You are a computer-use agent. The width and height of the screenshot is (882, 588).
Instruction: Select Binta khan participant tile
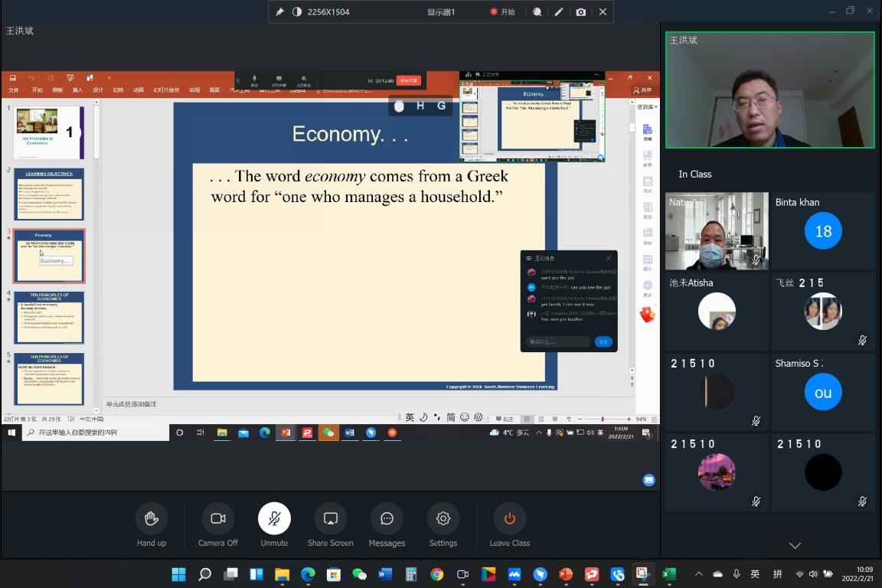823,230
